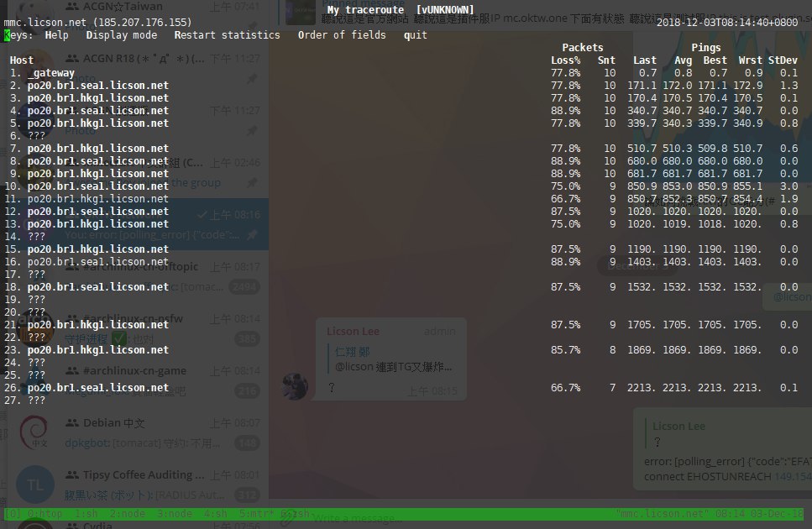Viewport: 812px width, 529px height.
Task: Click the Snt column header
Action: pyautogui.click(x=606, y=60)
